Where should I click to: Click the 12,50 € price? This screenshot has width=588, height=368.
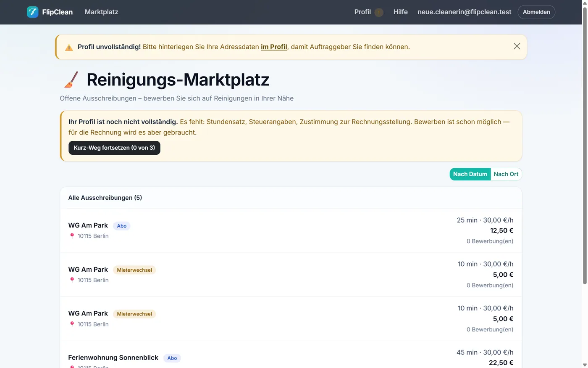tap(501, 230)
